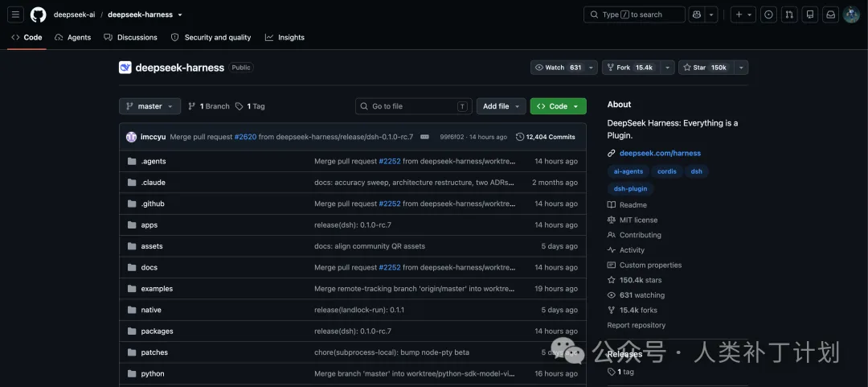
Task: Click the Report repository link
Action: tap(636, 326)
